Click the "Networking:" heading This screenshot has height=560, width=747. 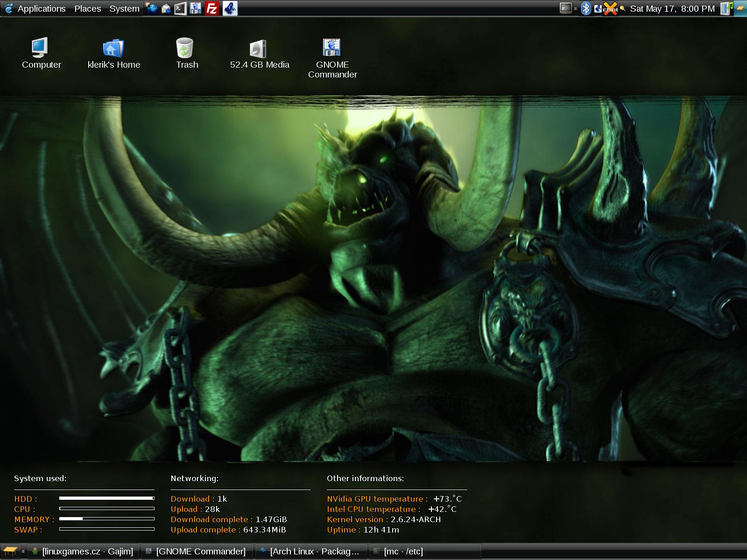point(194,478)
